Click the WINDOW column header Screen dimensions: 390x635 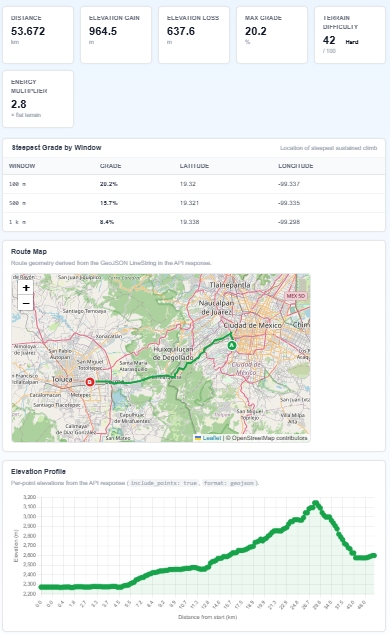coord(22,166)
